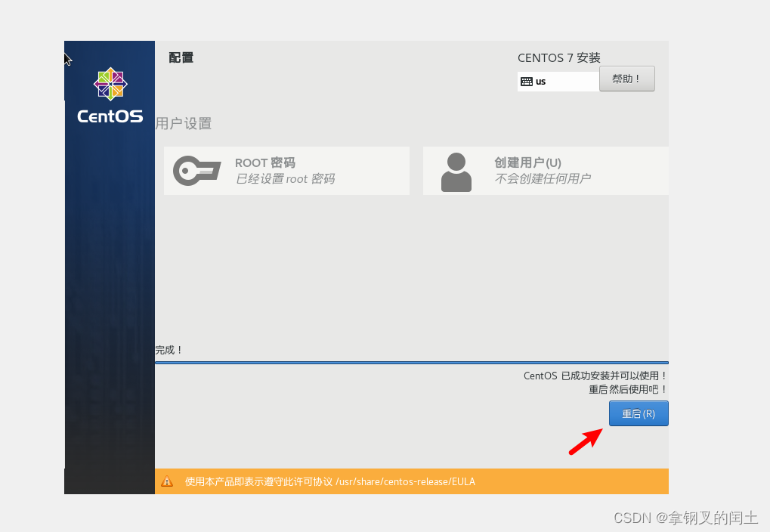Open the 创建用户(U) settings
The height and width of the screenshot is (532, 770).
546,171
